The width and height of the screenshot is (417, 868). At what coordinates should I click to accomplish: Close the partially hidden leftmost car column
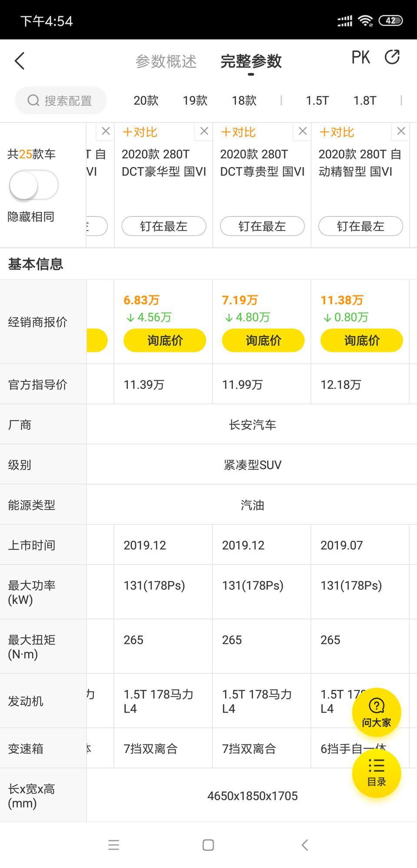tap(106, 131)
